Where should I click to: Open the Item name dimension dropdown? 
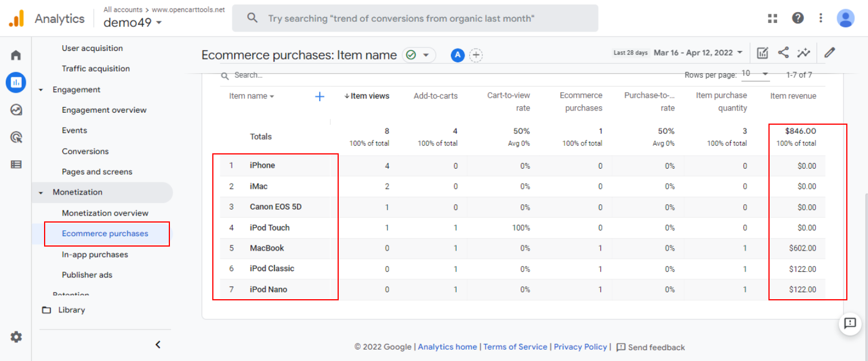point(251,96)
